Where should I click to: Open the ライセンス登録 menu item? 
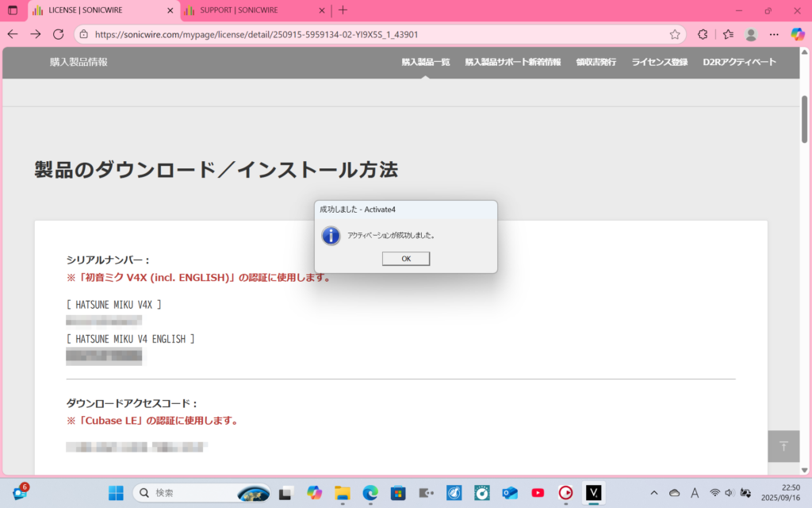659,62
